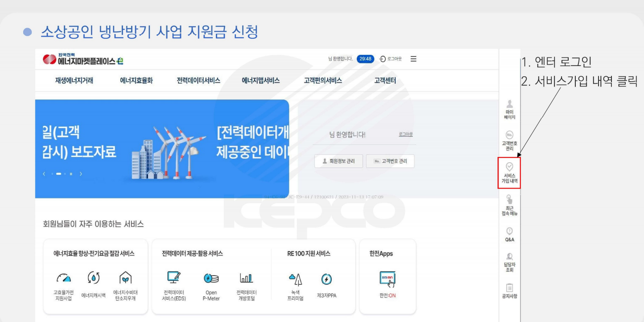Image resolution: width=644 pixels, height=322 pixels.
Task: Open 전력데이터 개방포털 service icon
Action: (247, 286)
